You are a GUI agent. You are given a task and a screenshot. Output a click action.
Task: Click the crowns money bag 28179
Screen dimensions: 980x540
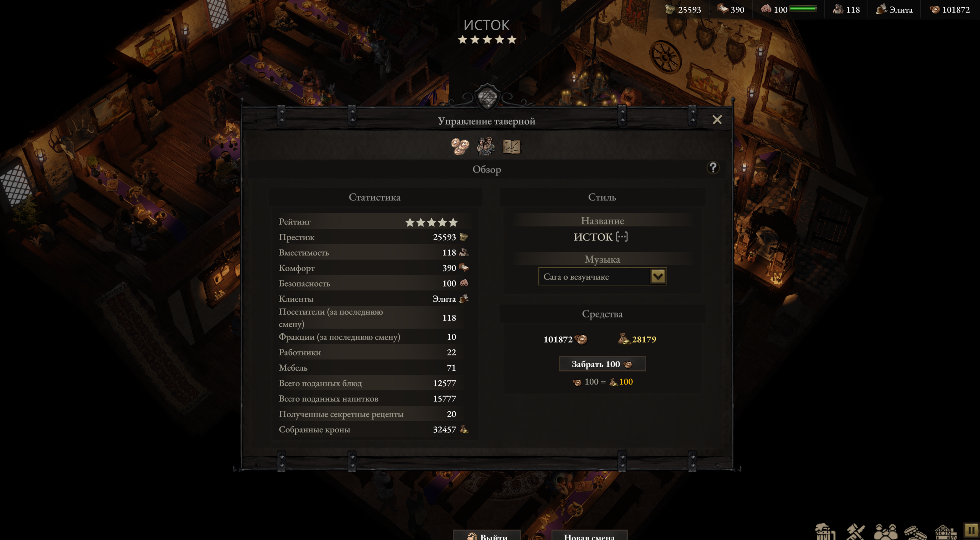[x=637, y=339]
